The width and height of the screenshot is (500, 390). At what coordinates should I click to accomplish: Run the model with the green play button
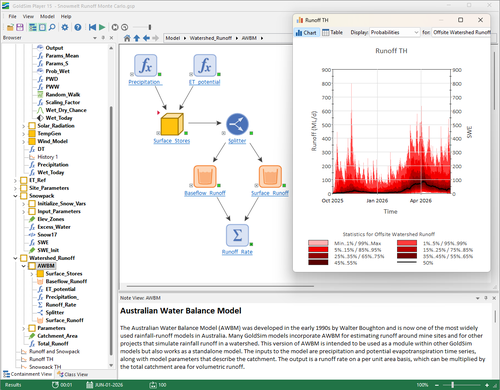point(102,27)
